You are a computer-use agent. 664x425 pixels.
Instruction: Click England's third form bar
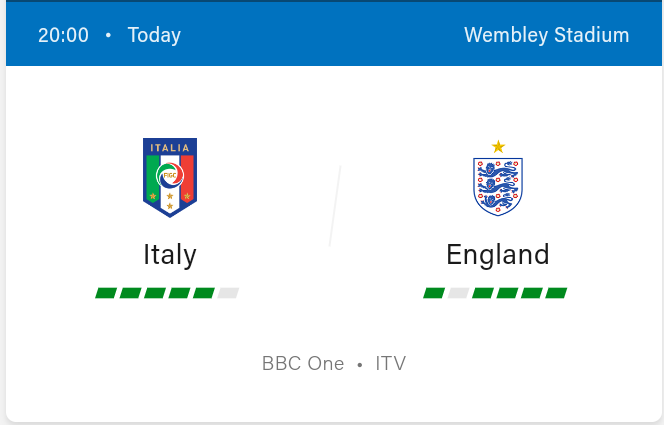pos(483,293)
